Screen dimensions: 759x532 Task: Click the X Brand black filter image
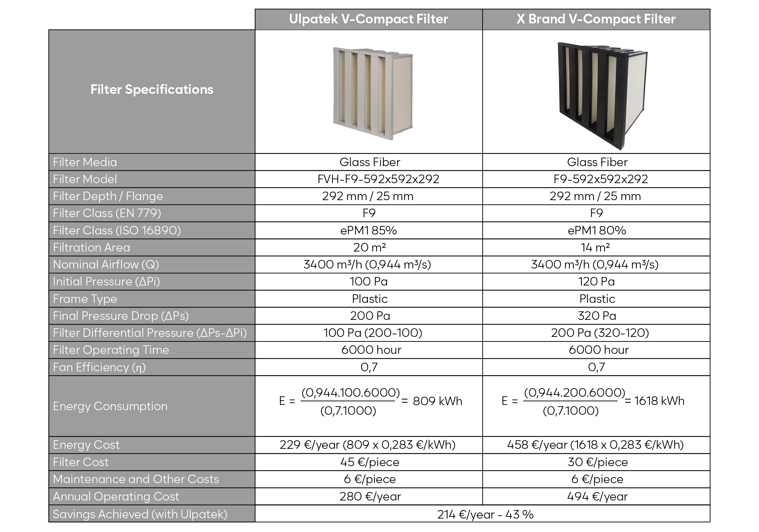(x=602, y=95)
